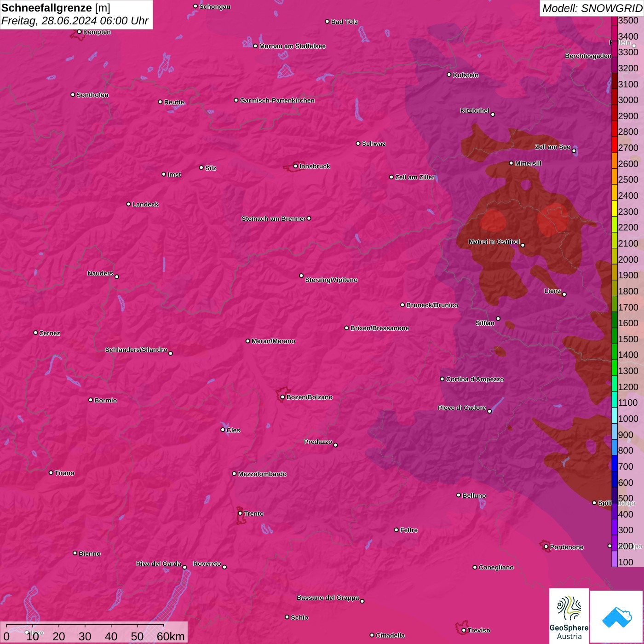Click the GeoSphere Austria logo
This screenshot has height=644, width=644.
point(569,615)
